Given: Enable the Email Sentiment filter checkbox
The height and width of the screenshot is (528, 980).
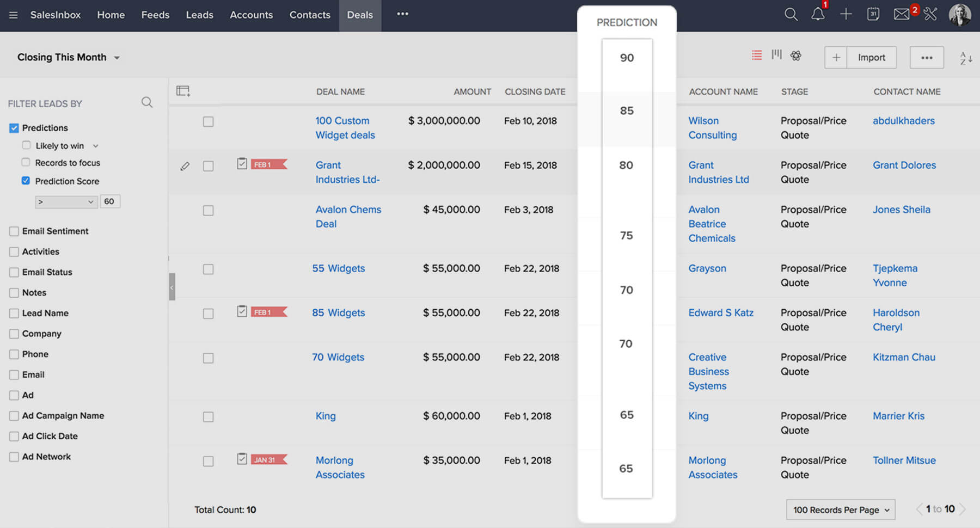Looking at the screenshot, I should click(x=14, y=231).
